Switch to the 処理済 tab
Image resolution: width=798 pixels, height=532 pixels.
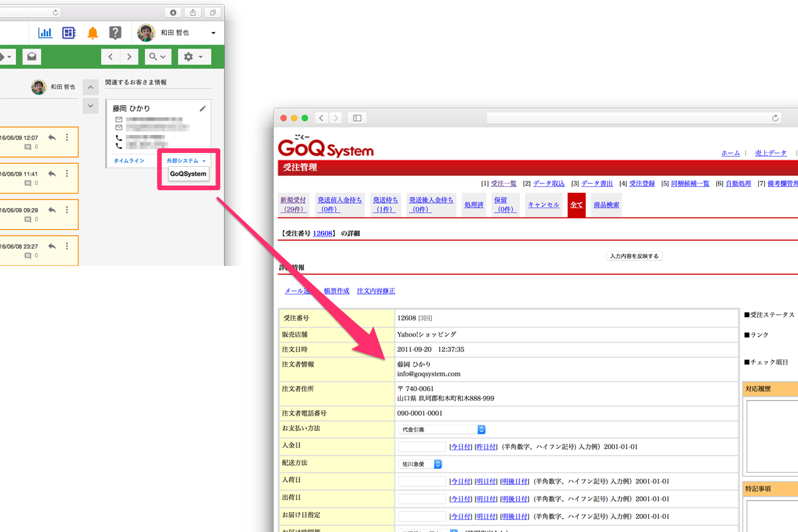tap(474, 205)
